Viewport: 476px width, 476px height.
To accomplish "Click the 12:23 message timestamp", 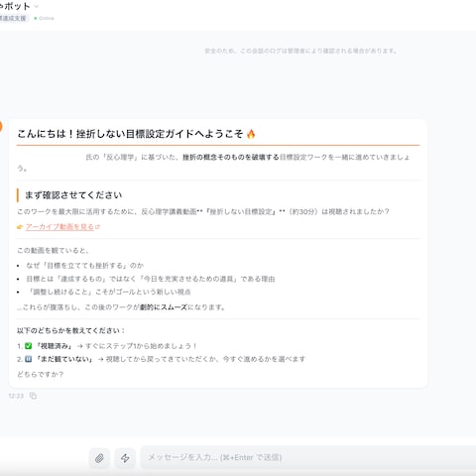I will pos(16,396).
